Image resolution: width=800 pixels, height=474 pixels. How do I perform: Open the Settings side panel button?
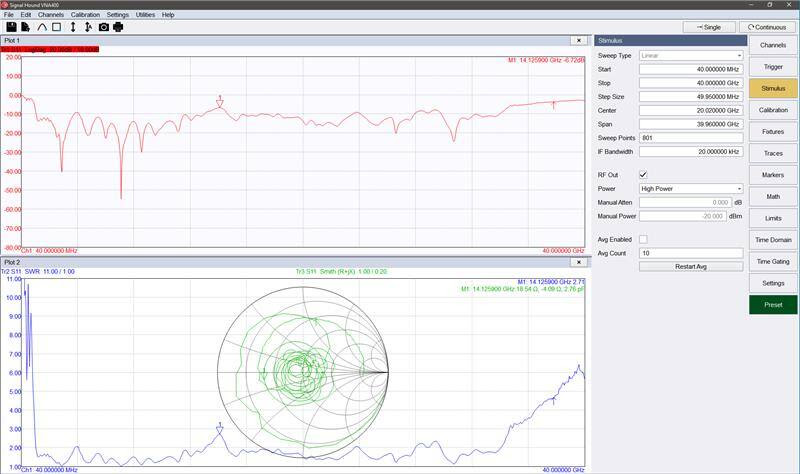click(x=773, y=283)
